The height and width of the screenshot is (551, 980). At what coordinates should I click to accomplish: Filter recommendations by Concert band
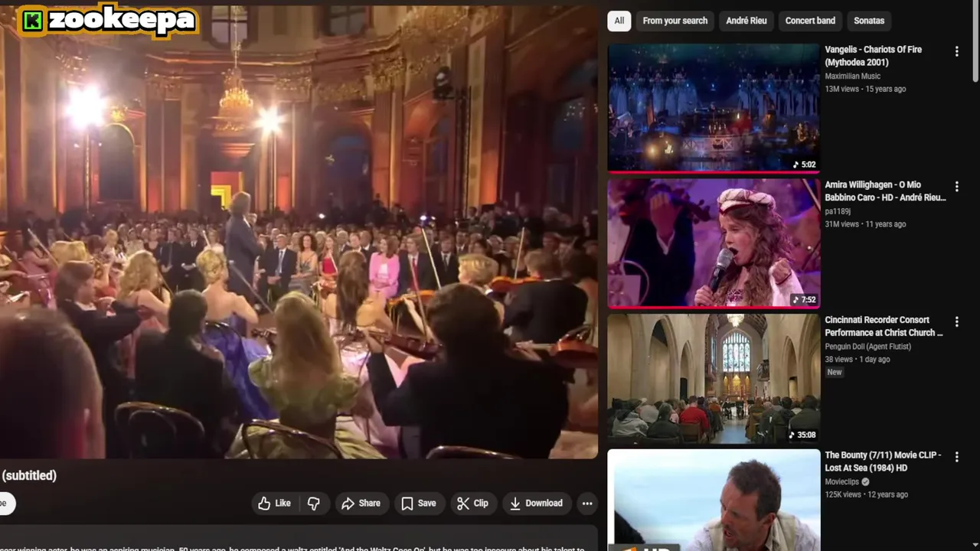click(x=810, y=21)
